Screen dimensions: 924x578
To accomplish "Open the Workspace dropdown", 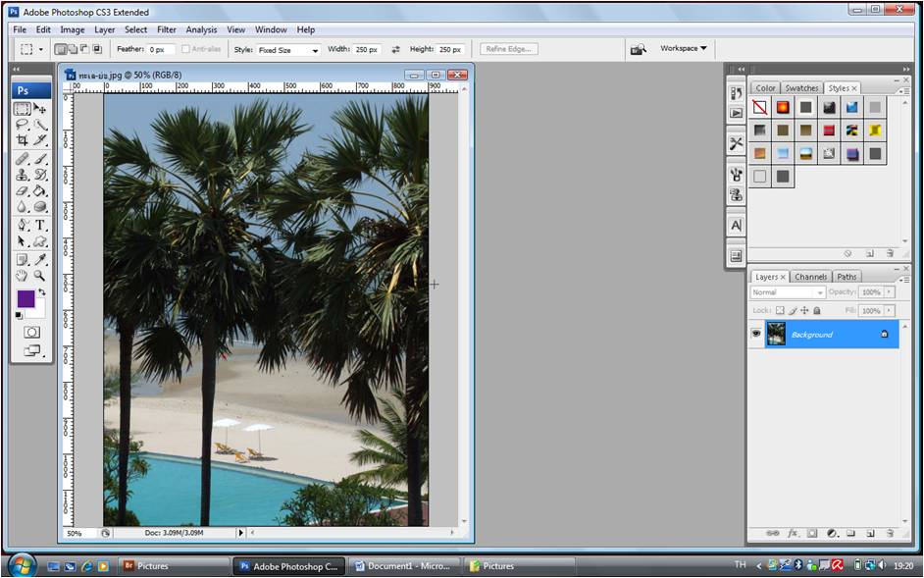I will [x=684, y=48].
